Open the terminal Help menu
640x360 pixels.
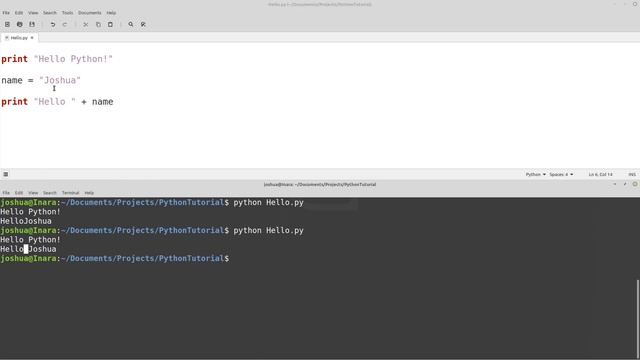click(89, 193)
